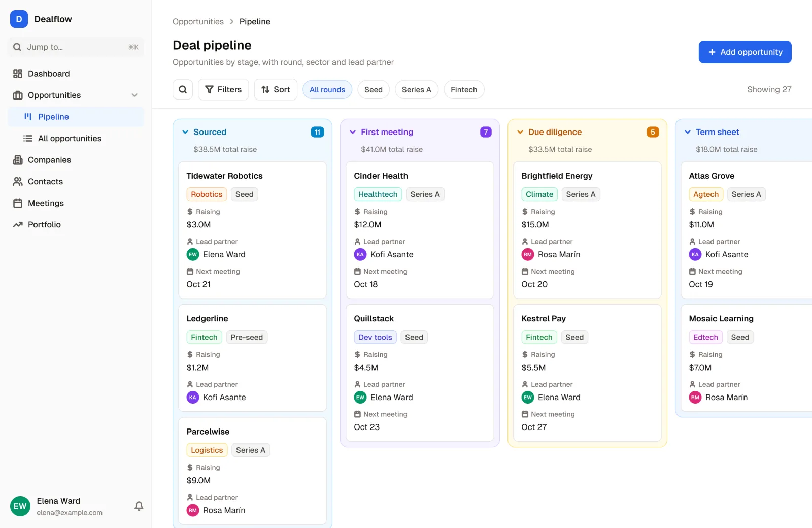Click EW avatar on Quillstack card
The height and width of the screenshot is (528, 812).
pos(360,398)
